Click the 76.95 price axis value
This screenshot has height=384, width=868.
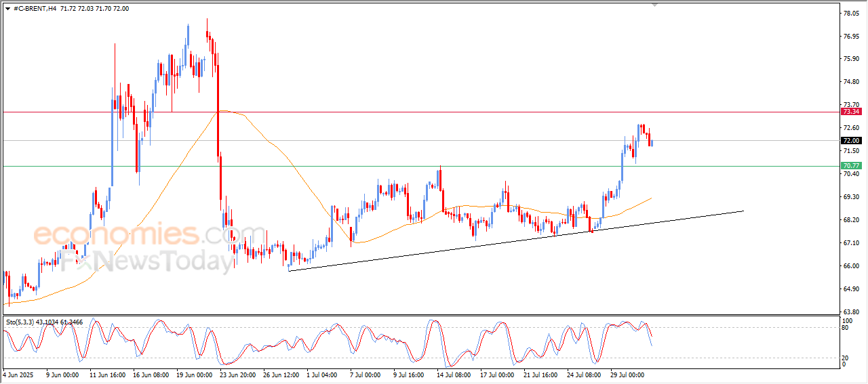850,36
